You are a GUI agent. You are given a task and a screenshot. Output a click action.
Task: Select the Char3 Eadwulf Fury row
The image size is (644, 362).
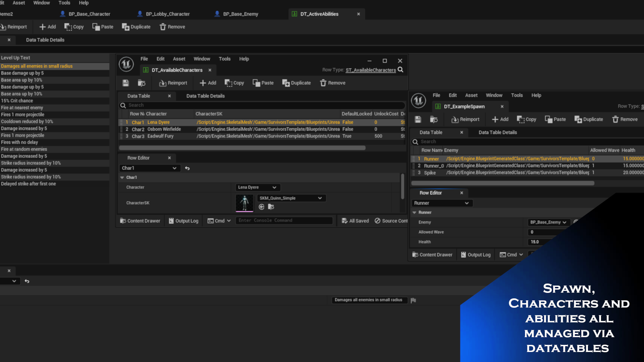160,136
